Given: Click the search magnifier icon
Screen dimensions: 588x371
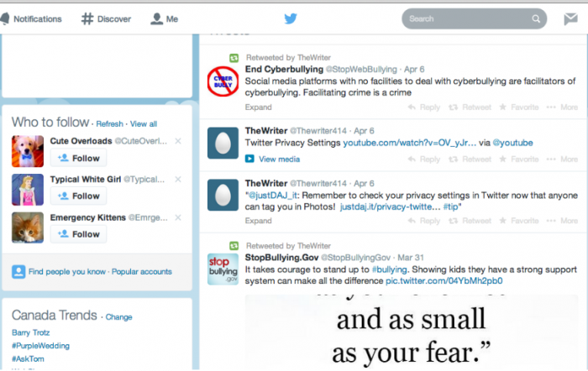Looking at the screenshot, I should (x=536, y=18).
